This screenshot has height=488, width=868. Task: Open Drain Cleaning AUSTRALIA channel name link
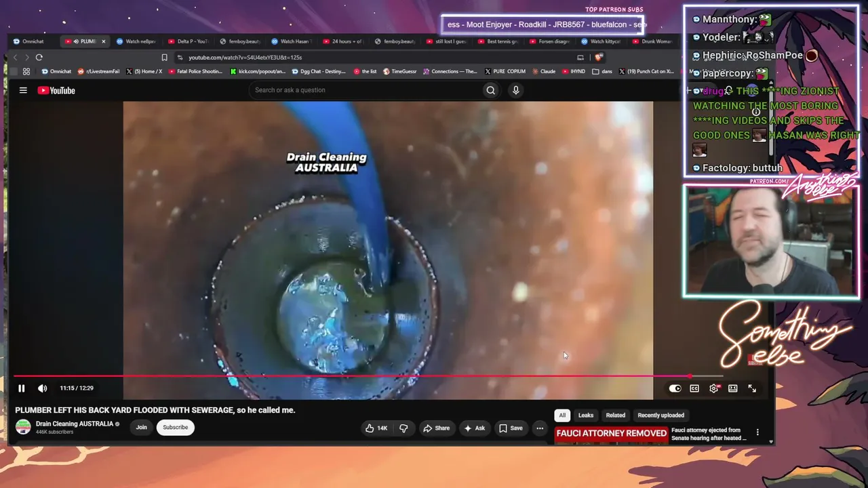pos(75,424)
